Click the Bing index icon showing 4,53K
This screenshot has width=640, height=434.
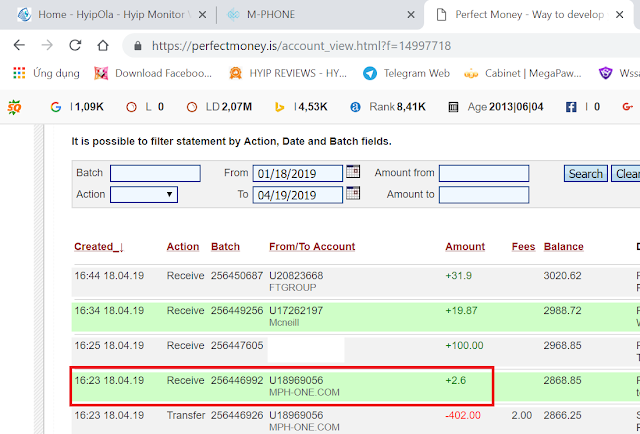[x=280, y=107]
